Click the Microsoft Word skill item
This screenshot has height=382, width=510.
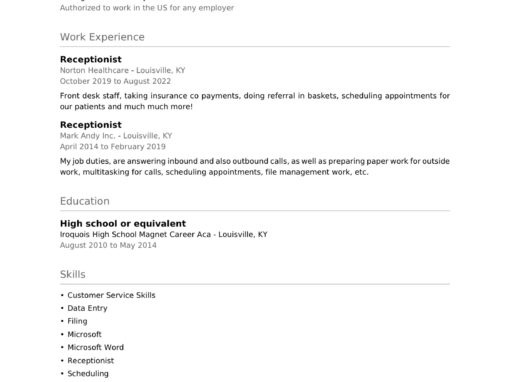coord(96,347)
